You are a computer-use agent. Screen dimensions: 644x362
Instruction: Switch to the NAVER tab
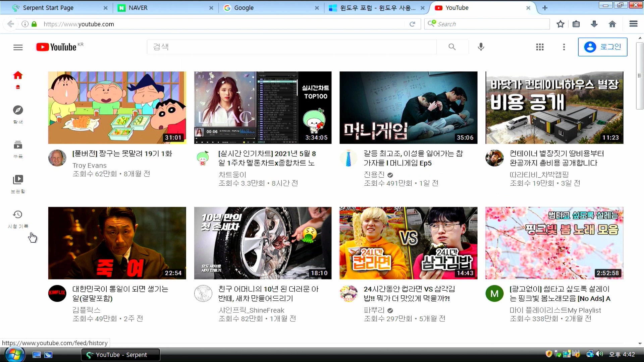(x=138, y=8)
